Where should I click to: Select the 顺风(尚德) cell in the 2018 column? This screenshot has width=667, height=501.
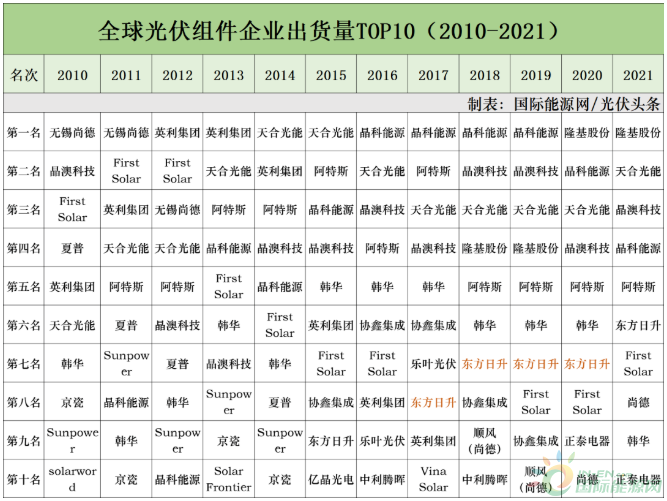[x=485, y=441]
